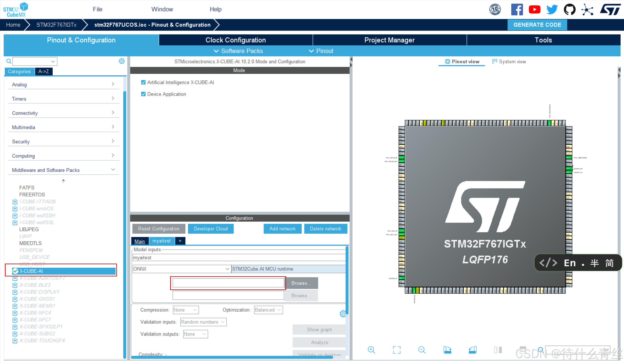Viewport: 624px width, 364px height.
Task: Click the myaitest model name field
Action: [x=239, y=257]
